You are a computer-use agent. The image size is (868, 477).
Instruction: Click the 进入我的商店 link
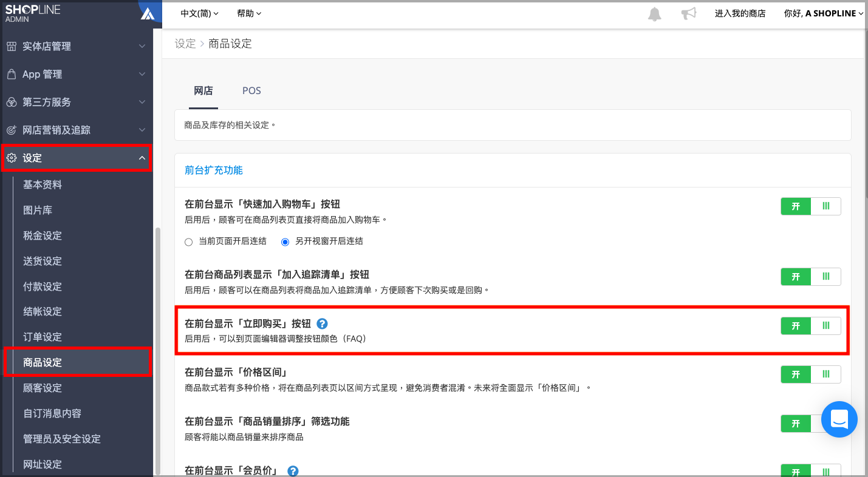(740, 13)
